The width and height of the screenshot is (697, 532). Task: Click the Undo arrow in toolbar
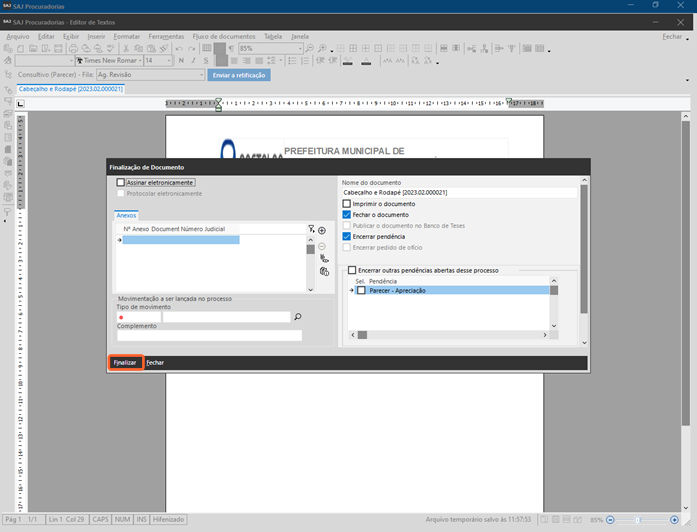tap(179, 48)
